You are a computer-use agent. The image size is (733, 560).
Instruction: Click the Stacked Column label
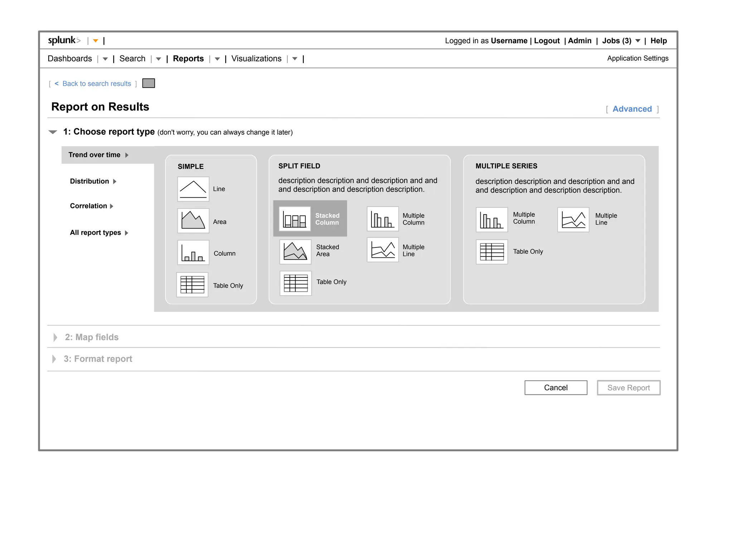pyautogui.click(x=327, y=219)
